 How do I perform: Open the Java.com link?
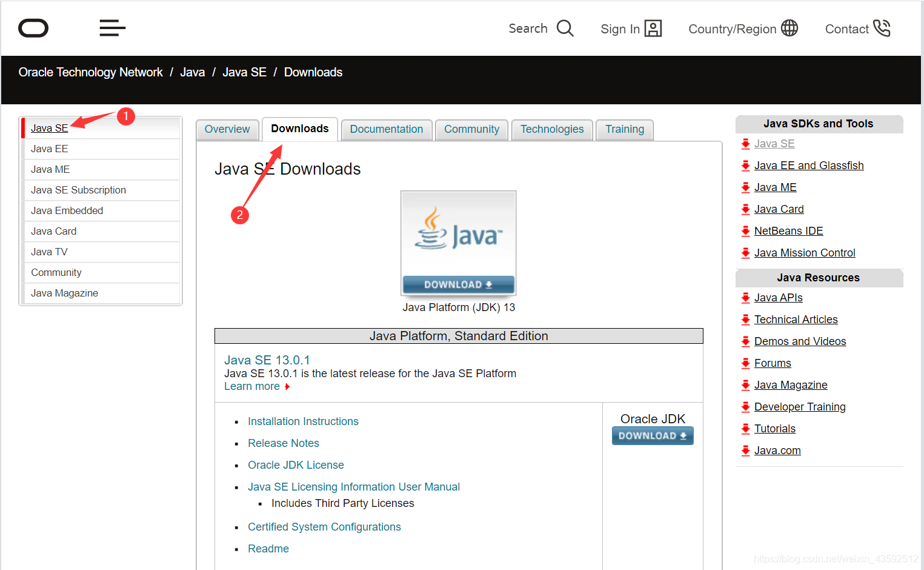(x=777, y=451)
